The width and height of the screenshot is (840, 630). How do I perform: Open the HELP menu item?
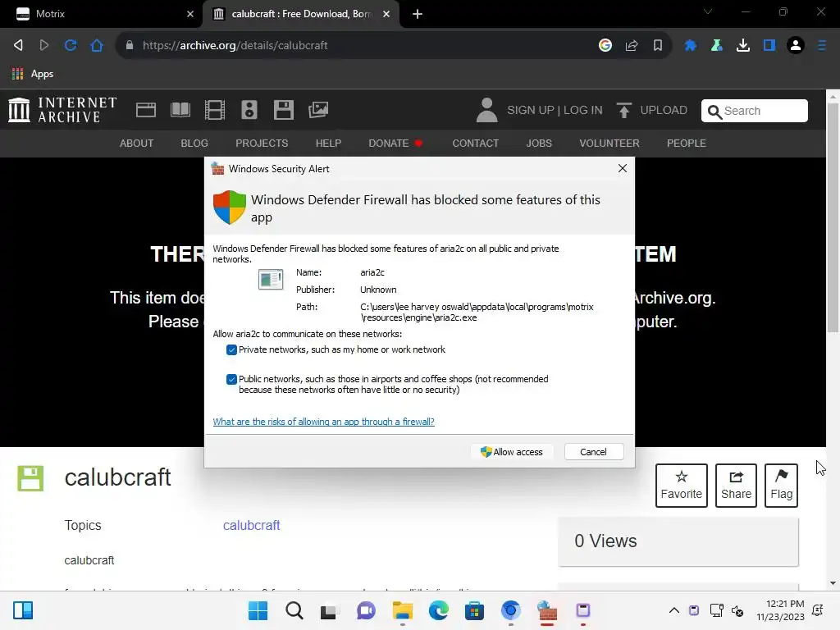point(328,144)
